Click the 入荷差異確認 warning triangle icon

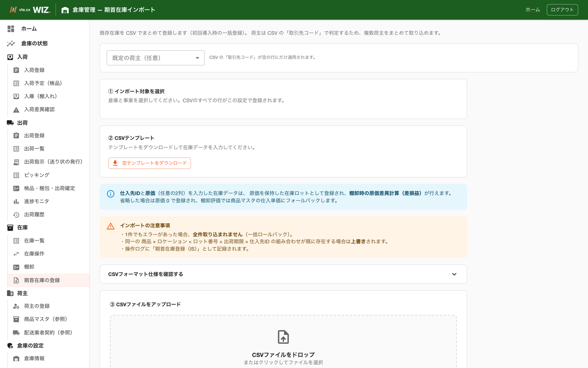click(x=16, y=110)
